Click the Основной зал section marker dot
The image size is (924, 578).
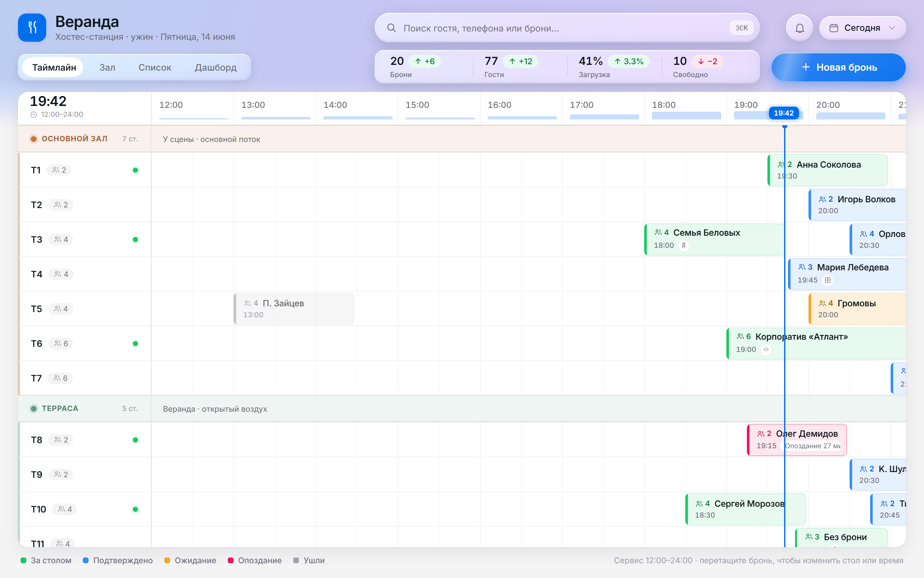tap(34, 139)
